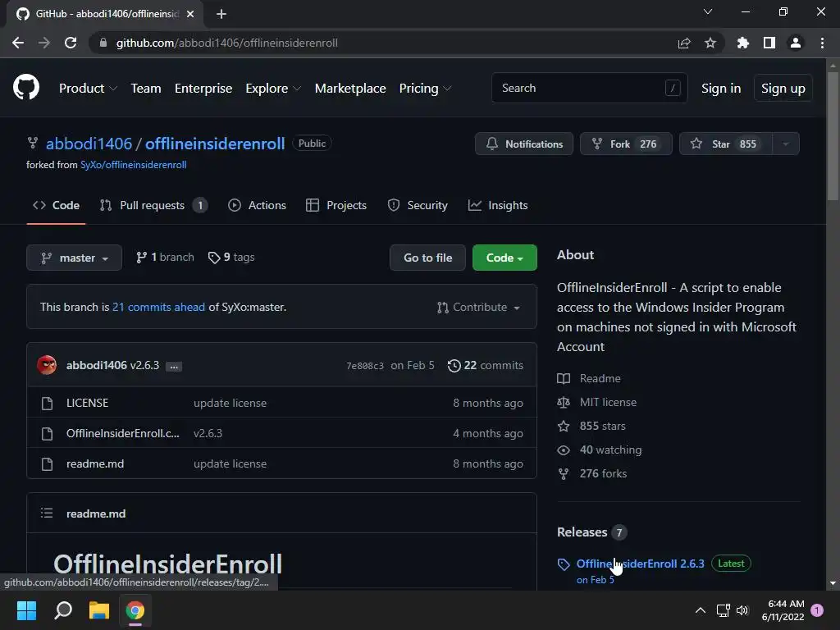
Task: View the 1 branch link
Action: (x=165, y=258)
